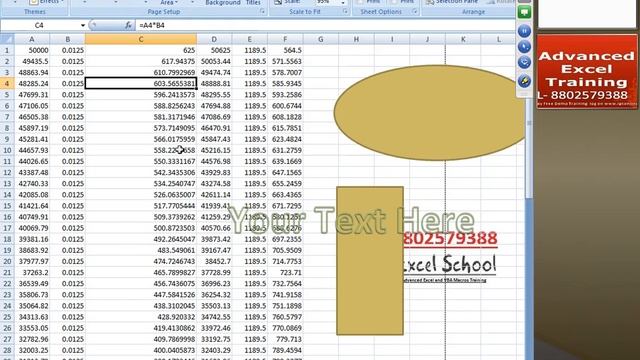Open the Page Setup dialog launcher

coord(262,12)
